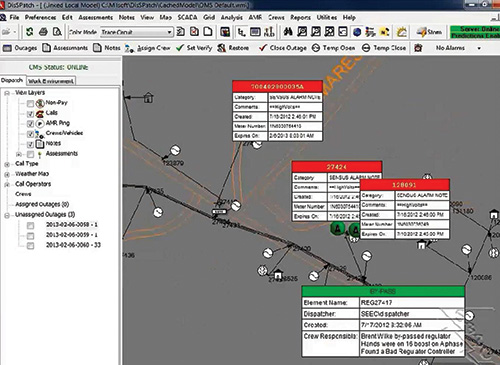Click the Temp Open button
Screen dimensions: 500x365
pyautogui.click(x=333, y=48)
